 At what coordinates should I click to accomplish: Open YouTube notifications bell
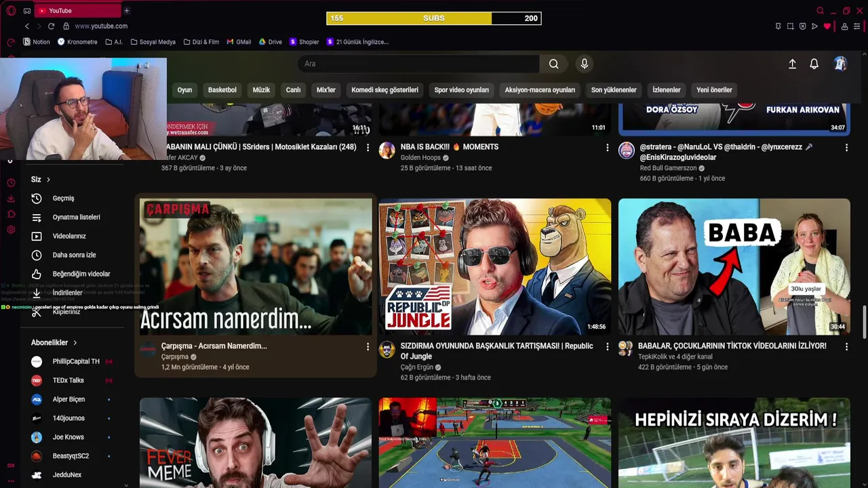pyautogui.click(x=814, y=64)
